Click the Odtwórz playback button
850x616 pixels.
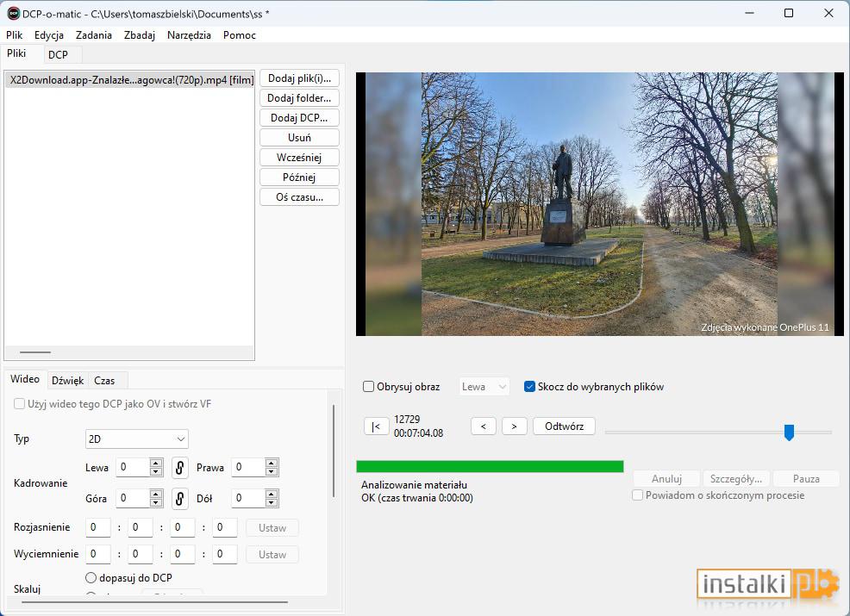(565, 426)
